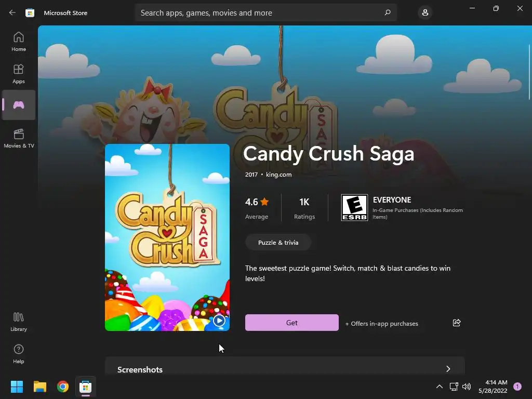Share the app with share icon

(x=457, y=323)
